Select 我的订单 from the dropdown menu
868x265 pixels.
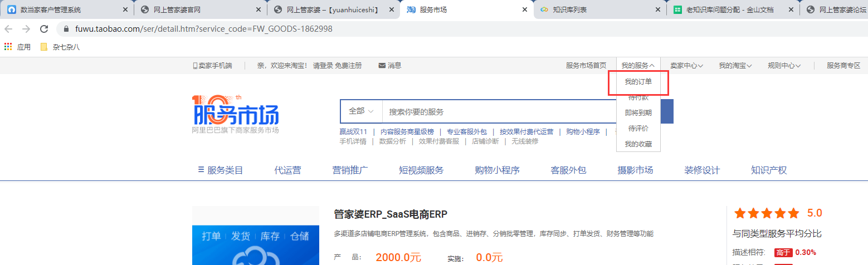(x=638, y=82)
